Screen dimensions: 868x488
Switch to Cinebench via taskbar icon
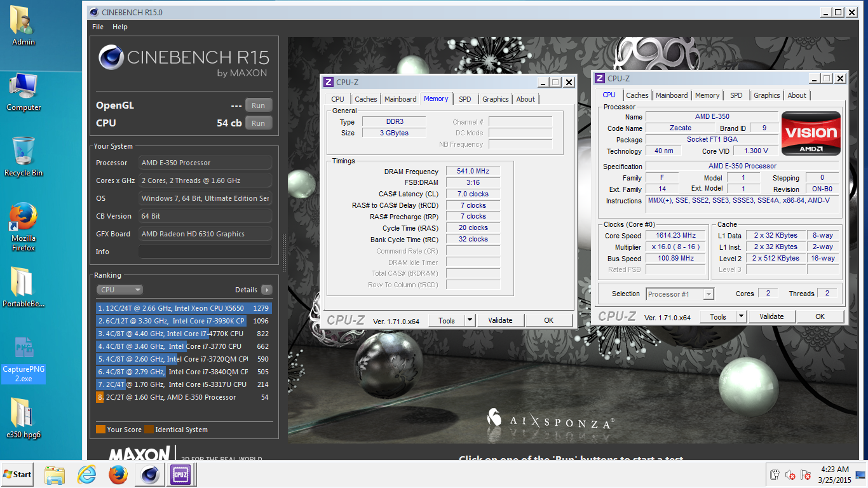(150, 475)
